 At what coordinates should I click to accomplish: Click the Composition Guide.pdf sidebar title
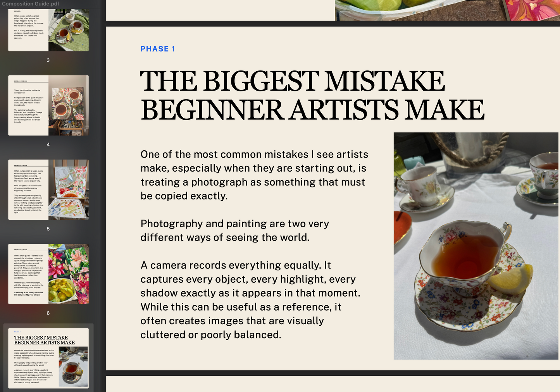pos(31,4)
